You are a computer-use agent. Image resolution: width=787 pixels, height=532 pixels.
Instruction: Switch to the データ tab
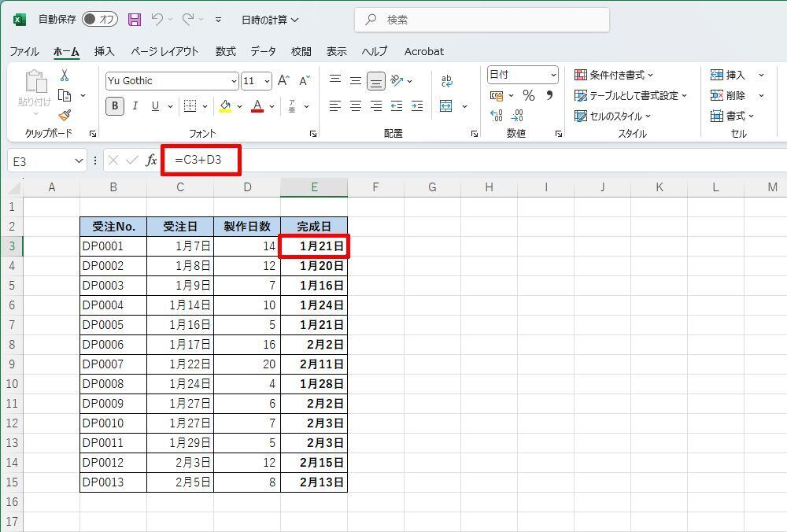point(264,51)
